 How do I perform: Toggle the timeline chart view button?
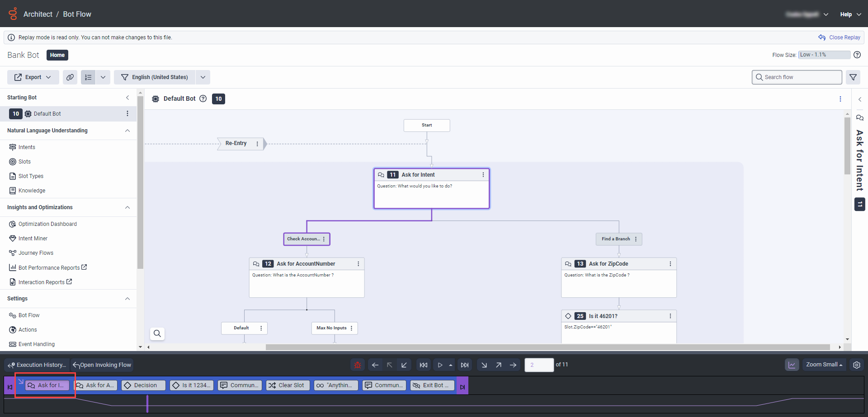coord(792,365)
